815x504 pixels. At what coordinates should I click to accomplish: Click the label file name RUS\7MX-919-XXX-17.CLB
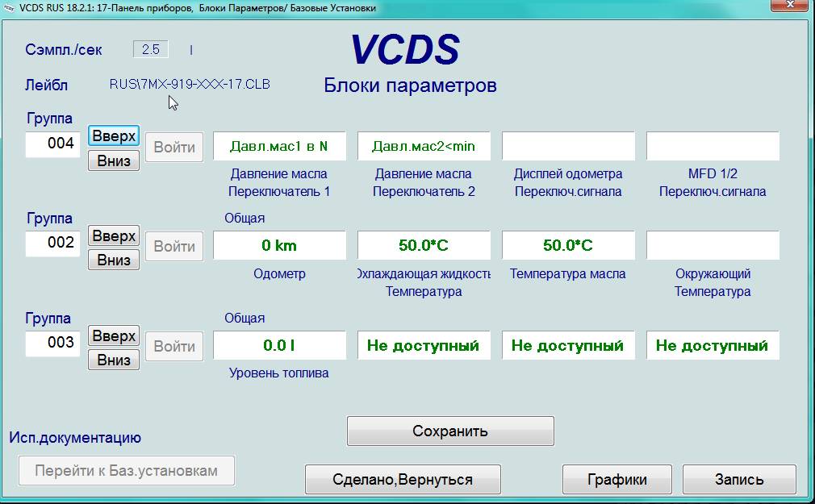click(190, 84)
